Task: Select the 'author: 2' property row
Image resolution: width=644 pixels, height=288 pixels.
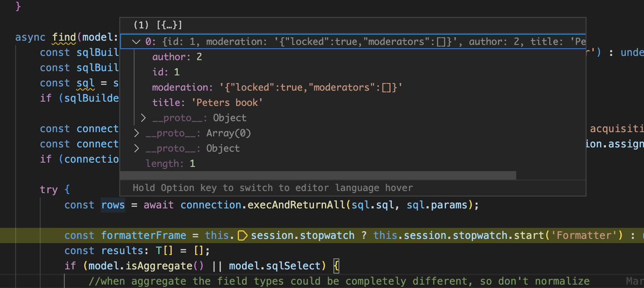Action: click(x=353, y=57)
